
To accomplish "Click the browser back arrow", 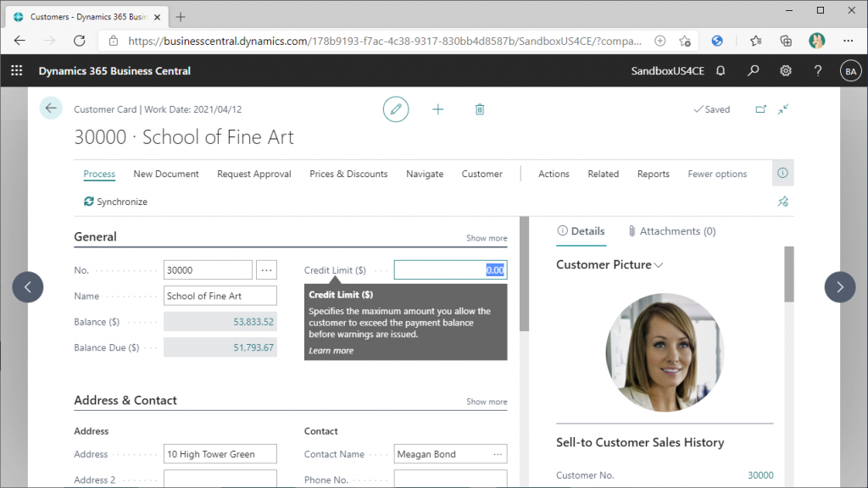I will [20, 41].
